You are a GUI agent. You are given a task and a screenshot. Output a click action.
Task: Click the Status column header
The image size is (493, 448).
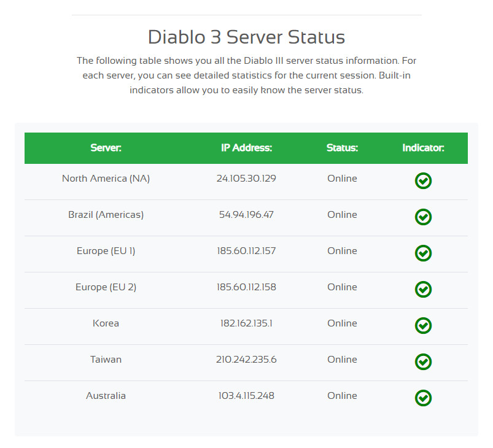coord(342,148)
